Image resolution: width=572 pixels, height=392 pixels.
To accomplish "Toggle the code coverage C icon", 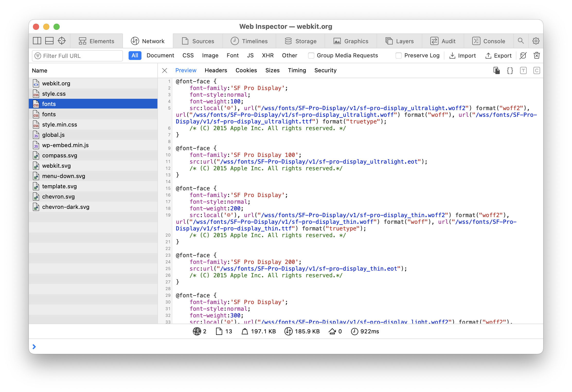I will (537, 70).
